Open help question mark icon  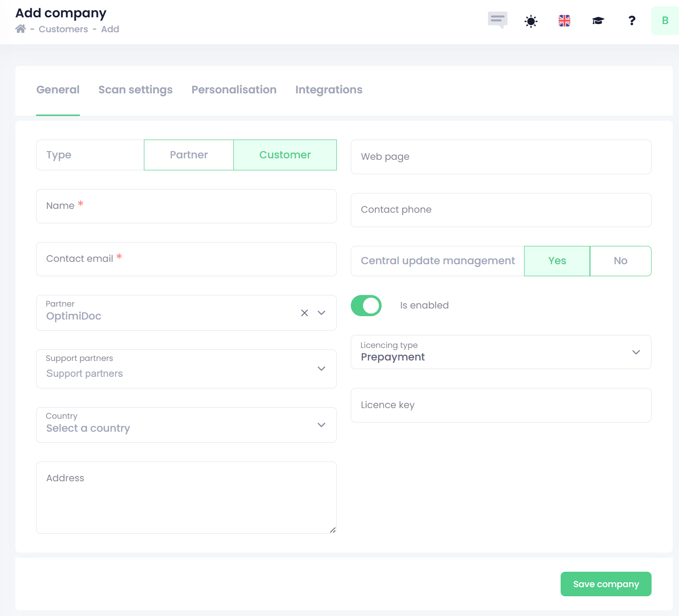point(632,21)
